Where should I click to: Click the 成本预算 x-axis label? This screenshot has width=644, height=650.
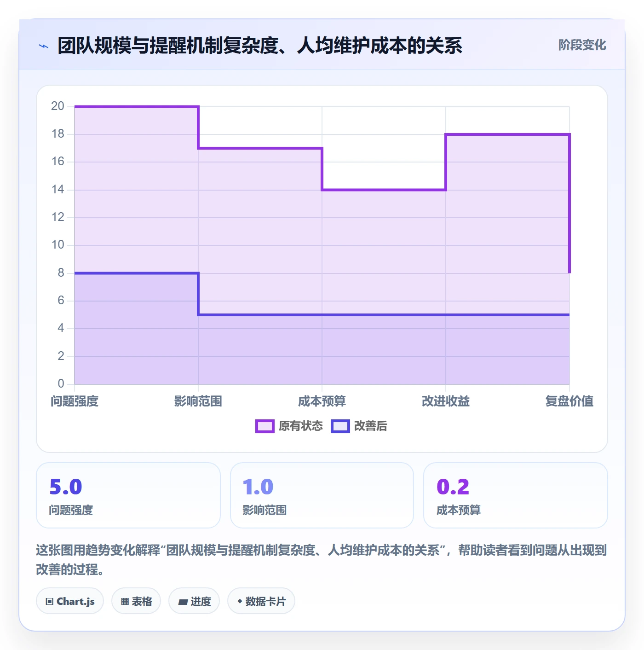(322, 401)
